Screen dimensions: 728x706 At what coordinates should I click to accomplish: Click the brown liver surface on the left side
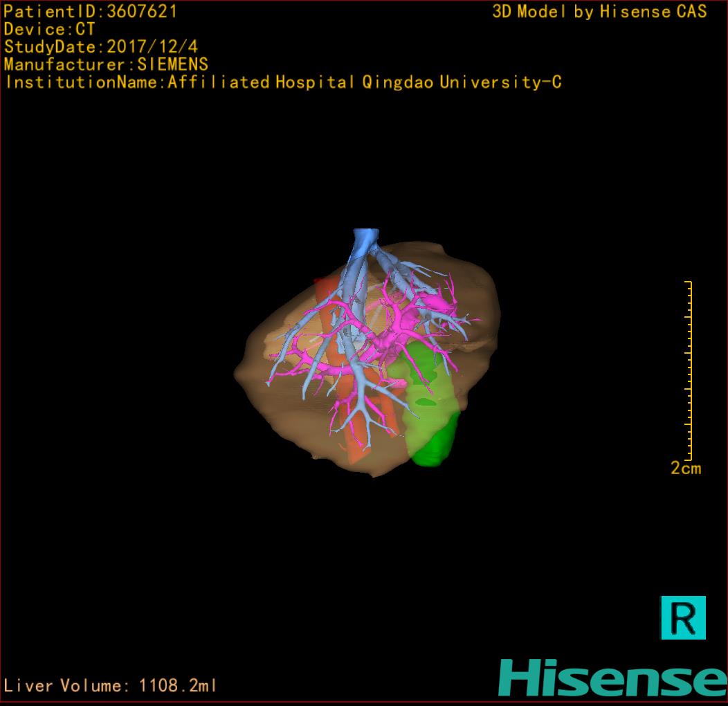[277, 388]
